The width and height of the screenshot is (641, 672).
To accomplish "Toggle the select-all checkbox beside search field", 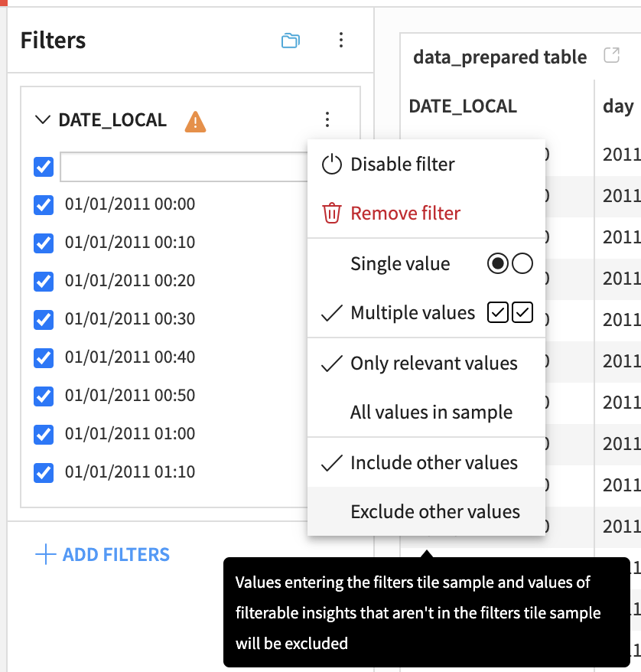I will tap(44, 167).
